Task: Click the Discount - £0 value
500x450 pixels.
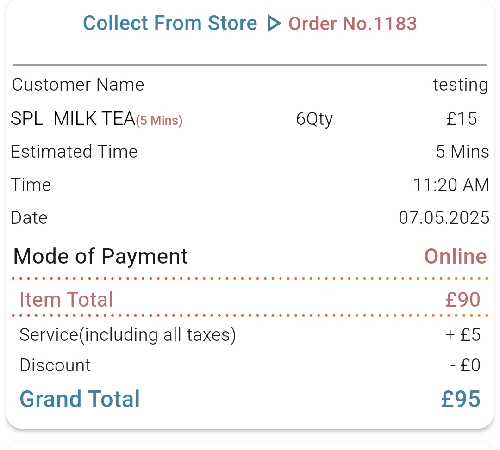Action: pos(465,365)
